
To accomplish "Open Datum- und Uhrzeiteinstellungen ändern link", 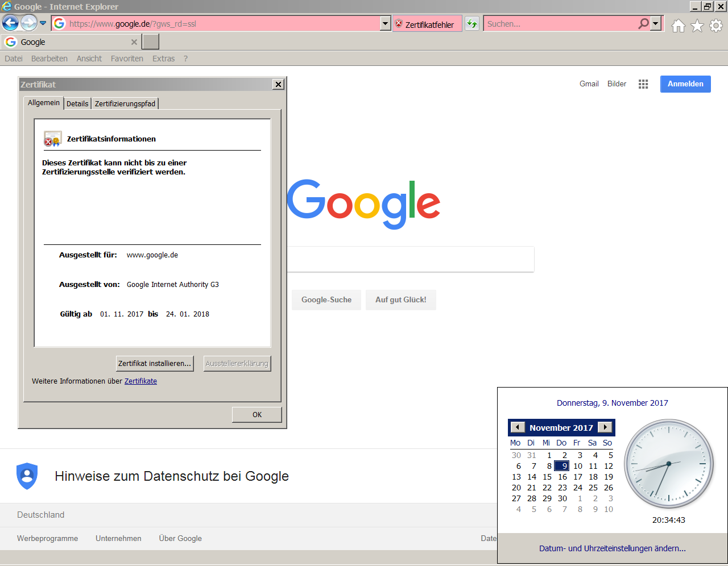I will (x=613, y=548).
